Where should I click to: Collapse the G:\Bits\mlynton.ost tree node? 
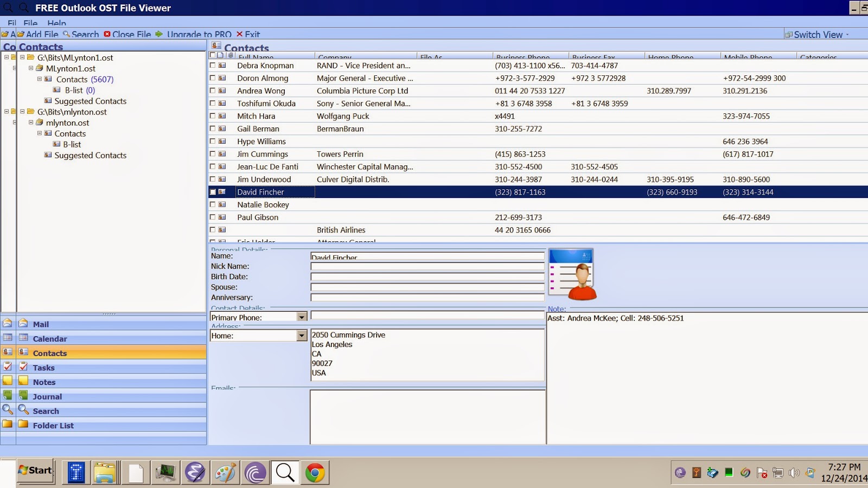click(x=22, y=111)
